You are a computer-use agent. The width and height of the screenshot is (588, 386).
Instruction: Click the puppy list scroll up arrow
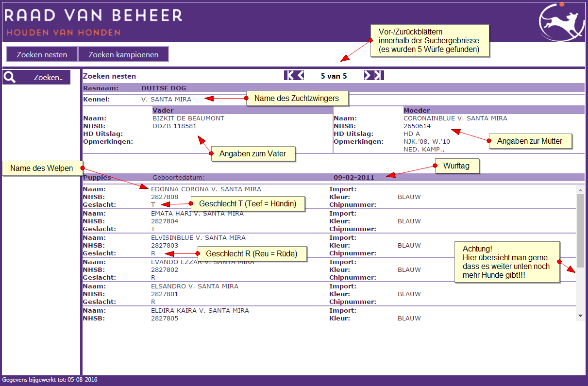580,189
